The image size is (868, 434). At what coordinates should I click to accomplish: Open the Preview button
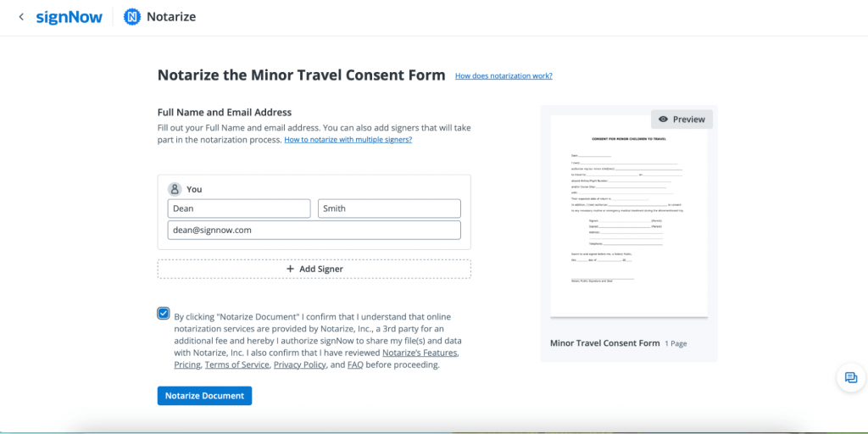[682, 120]
